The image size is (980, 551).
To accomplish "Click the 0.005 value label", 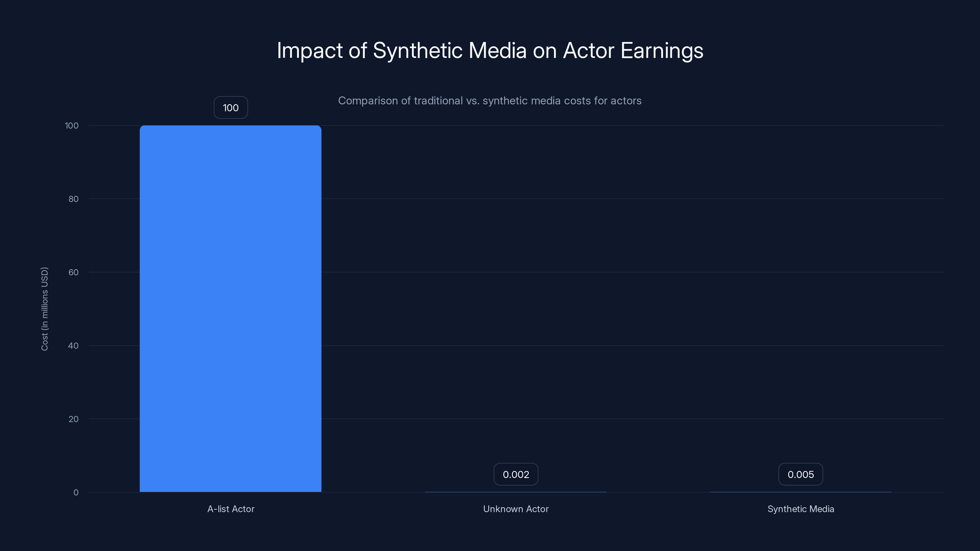I will [x=801, y=474].
